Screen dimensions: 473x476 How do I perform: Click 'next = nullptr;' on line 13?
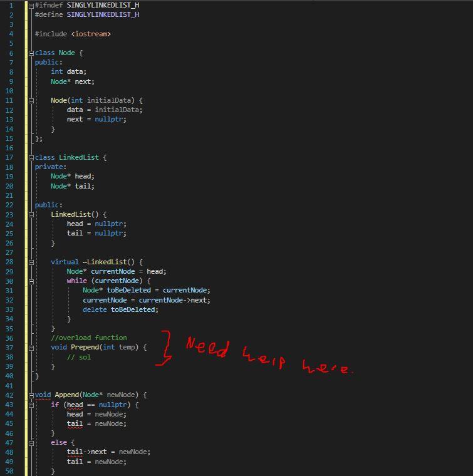click(96, 119)
